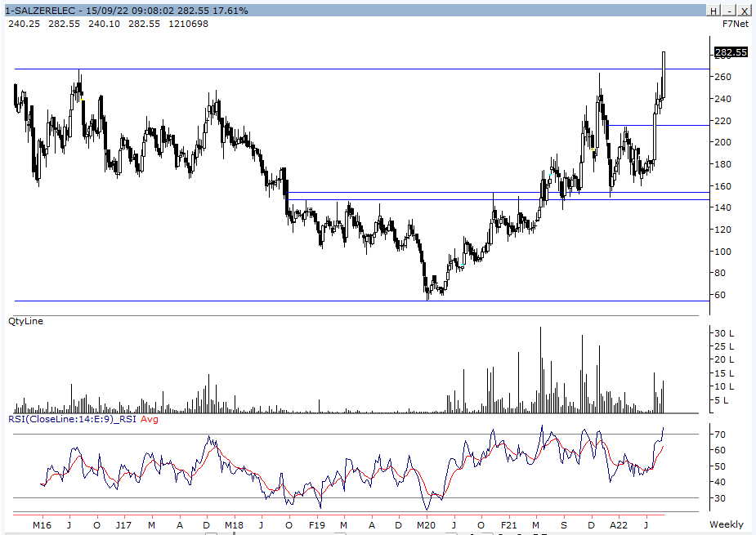
Task: Click the H button in chart title bar
Action: pyautogui.click(x=714, y=11)
